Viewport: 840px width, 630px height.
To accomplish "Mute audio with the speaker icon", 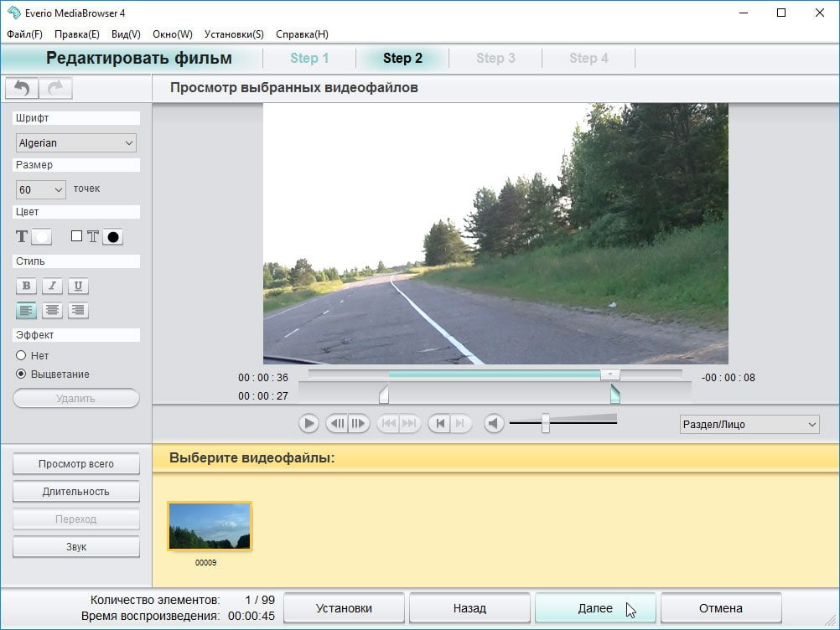I will coord(494,424).
